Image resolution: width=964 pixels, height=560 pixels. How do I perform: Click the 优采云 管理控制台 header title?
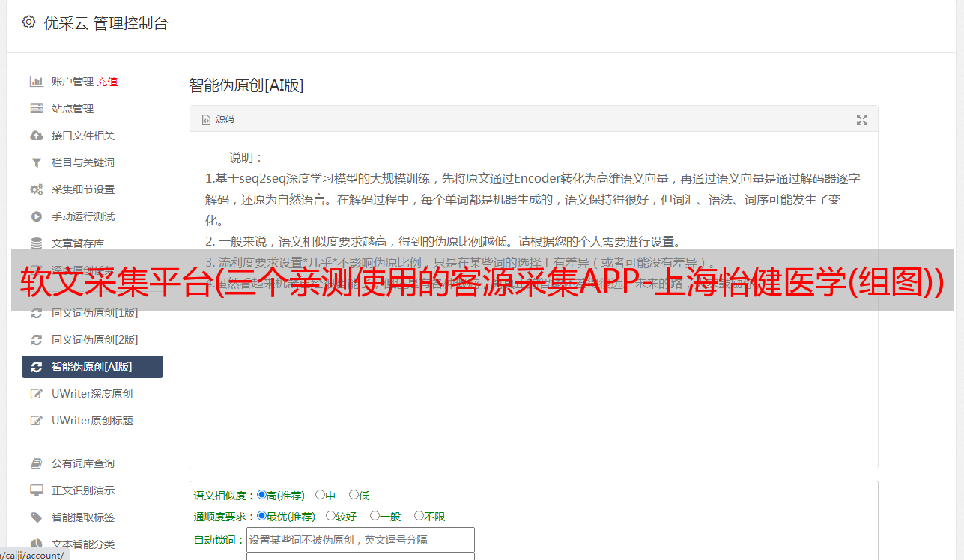106,23
